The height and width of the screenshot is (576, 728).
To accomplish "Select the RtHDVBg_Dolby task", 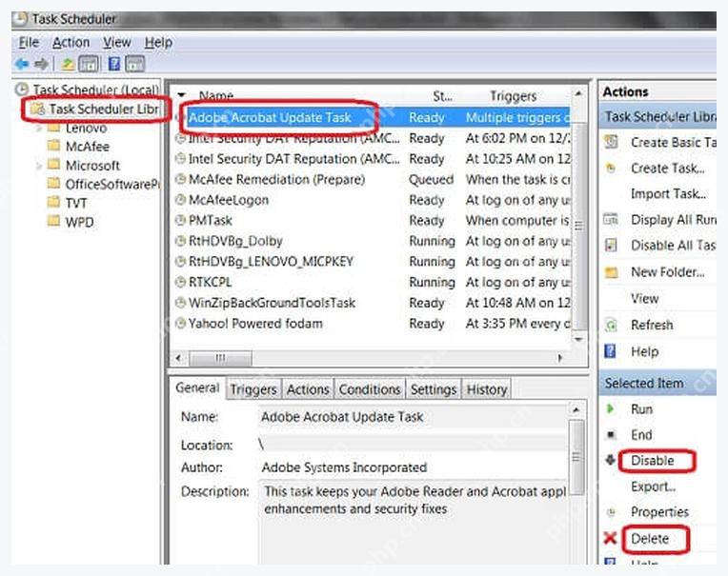I will pyautogui.click(x=372, y=241).
